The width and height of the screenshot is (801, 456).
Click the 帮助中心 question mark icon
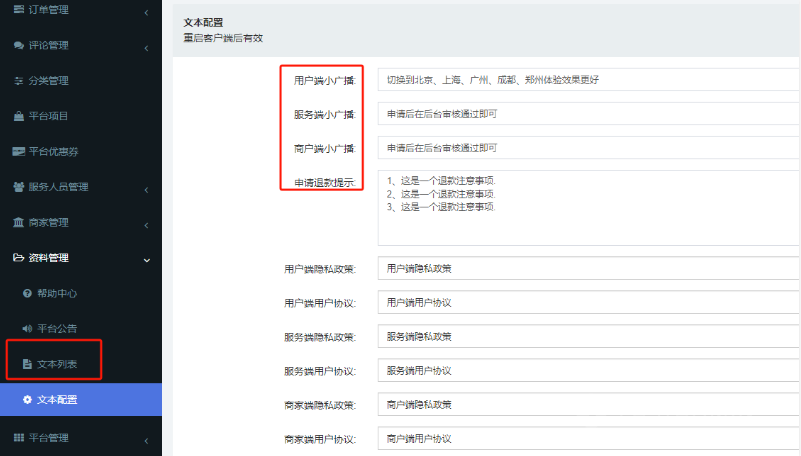(27, 294)
